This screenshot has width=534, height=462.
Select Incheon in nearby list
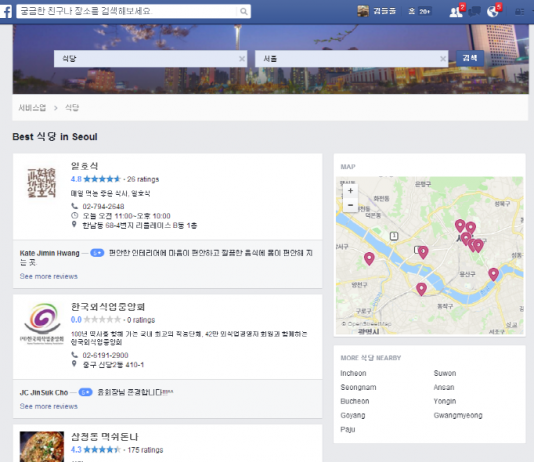[353, 373]
